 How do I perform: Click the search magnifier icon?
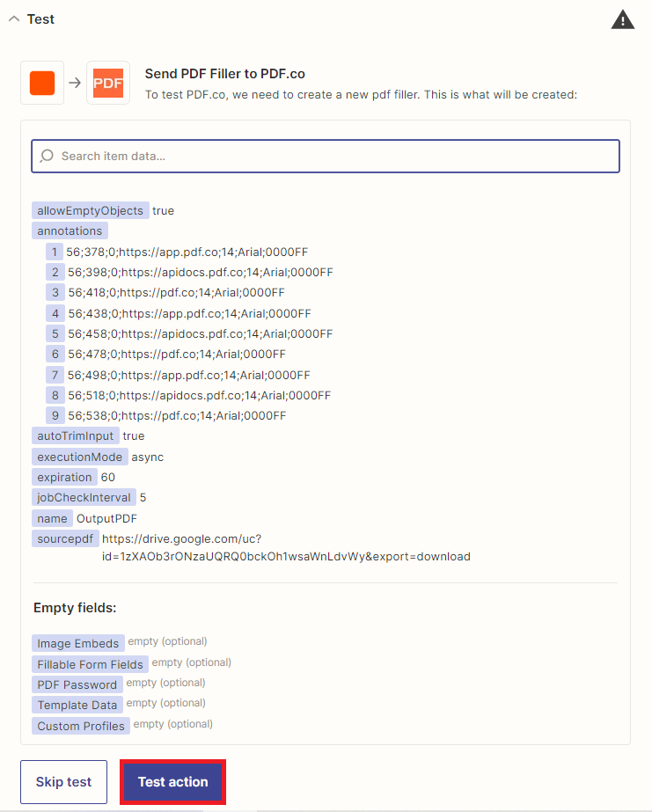47,156
